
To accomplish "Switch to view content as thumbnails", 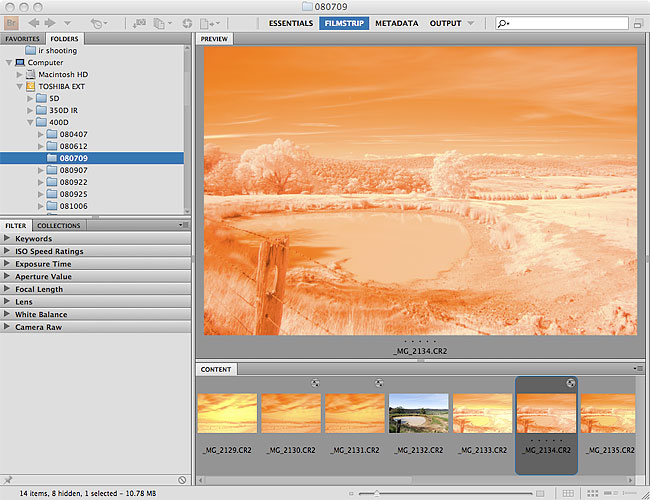I will pyautogui.click(x=593, y=493).
